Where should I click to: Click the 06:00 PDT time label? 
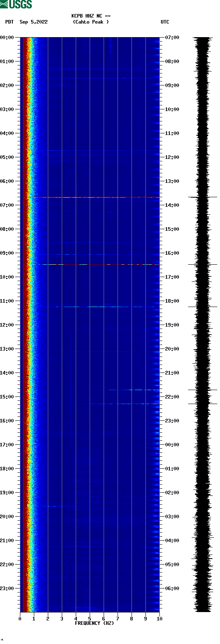click(x=7, y=181)
